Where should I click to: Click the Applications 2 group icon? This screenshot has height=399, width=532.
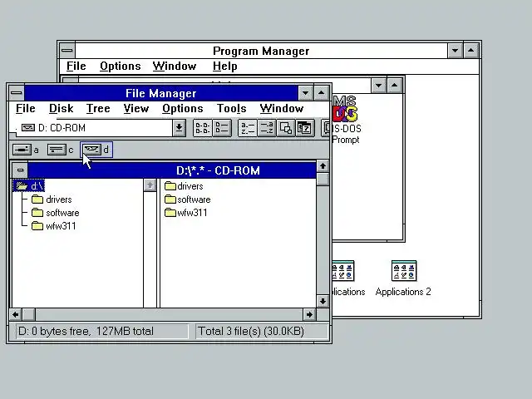tap(403, 278)
